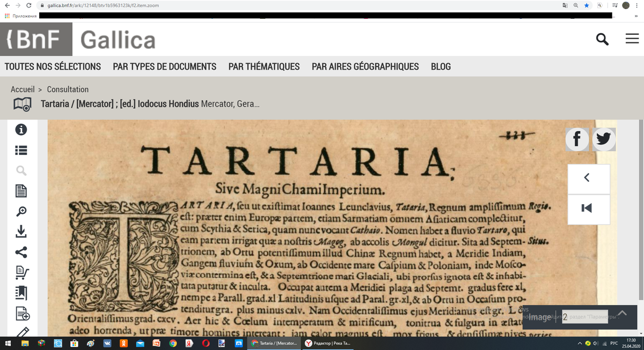Viewport: 644px width, 350px height.
Task: Order a reproduction via cart icon
Action: pos(21,272)
